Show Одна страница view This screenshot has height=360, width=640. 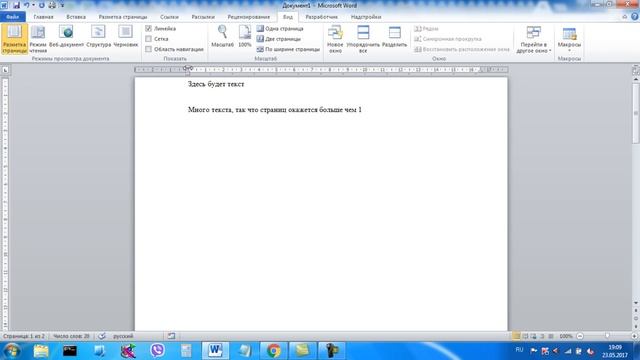coord(280,29)
